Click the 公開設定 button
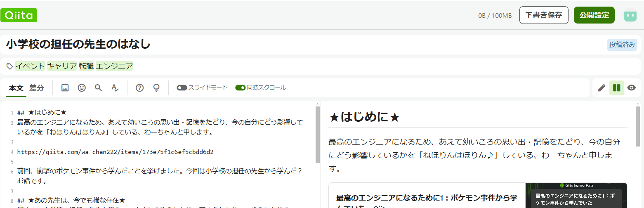The image size is (644, 208). 594,15
